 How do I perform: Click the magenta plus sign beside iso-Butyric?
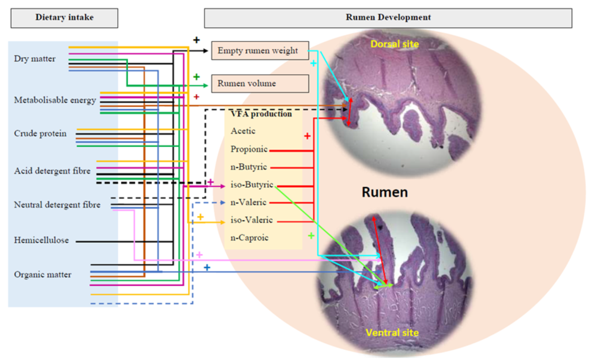(210, 182)
